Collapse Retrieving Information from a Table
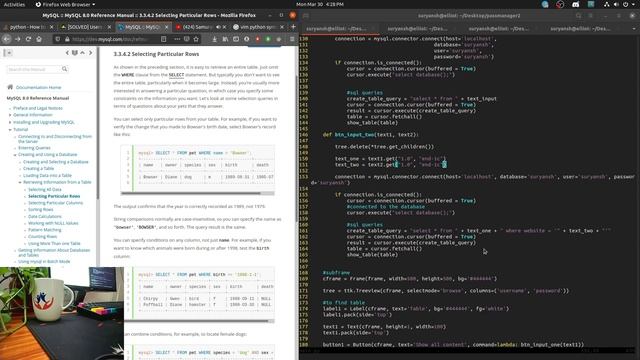640x360 pixels. [20, 182]
